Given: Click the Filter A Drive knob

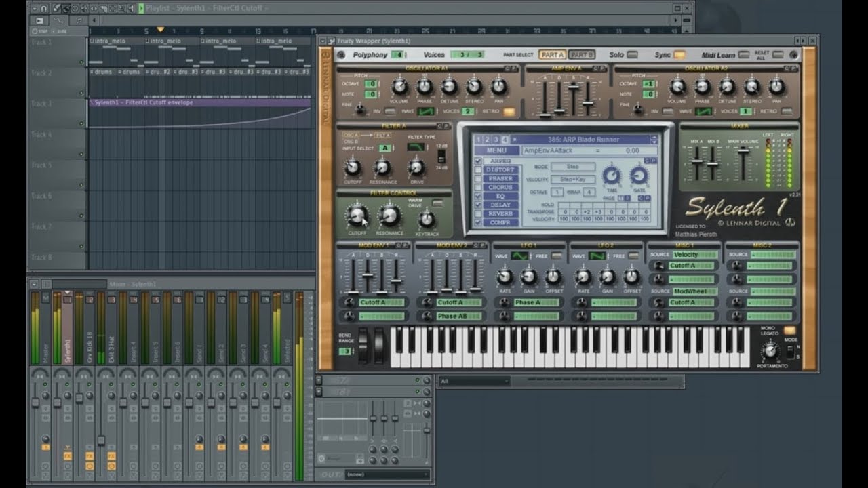Looking at the screenshot, I should tap(417, 167).
